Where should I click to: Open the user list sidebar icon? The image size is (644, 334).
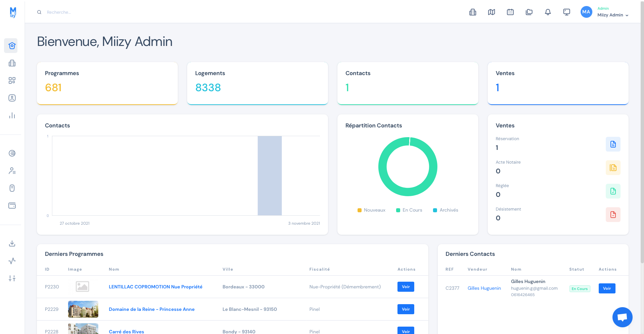[12, 171]
